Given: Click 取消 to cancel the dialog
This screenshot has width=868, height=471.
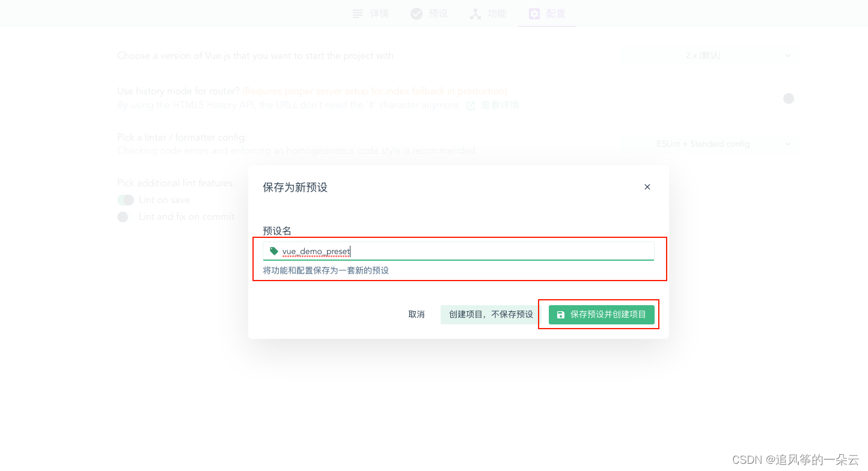Looking at the screenshot, I should click(417, 314).
